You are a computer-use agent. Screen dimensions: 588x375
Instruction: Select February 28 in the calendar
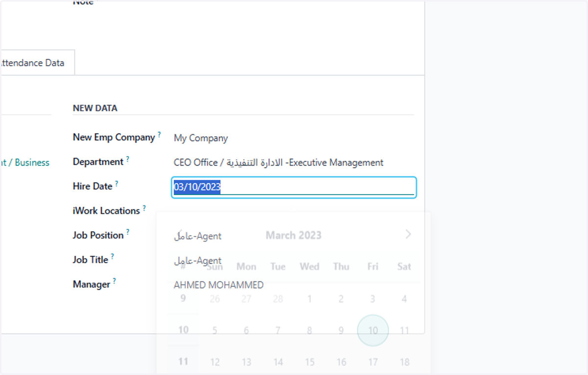click(x=278, y=299)
